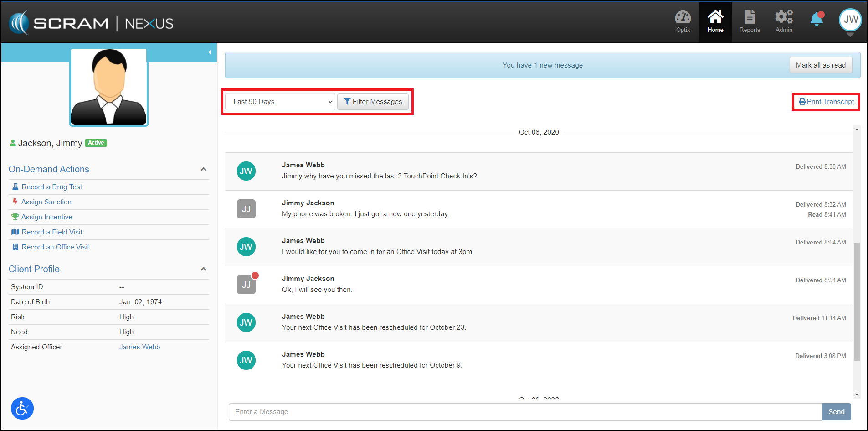Collapse the left client sidebar arrow
868x431 pixels.
coord(210,52)
